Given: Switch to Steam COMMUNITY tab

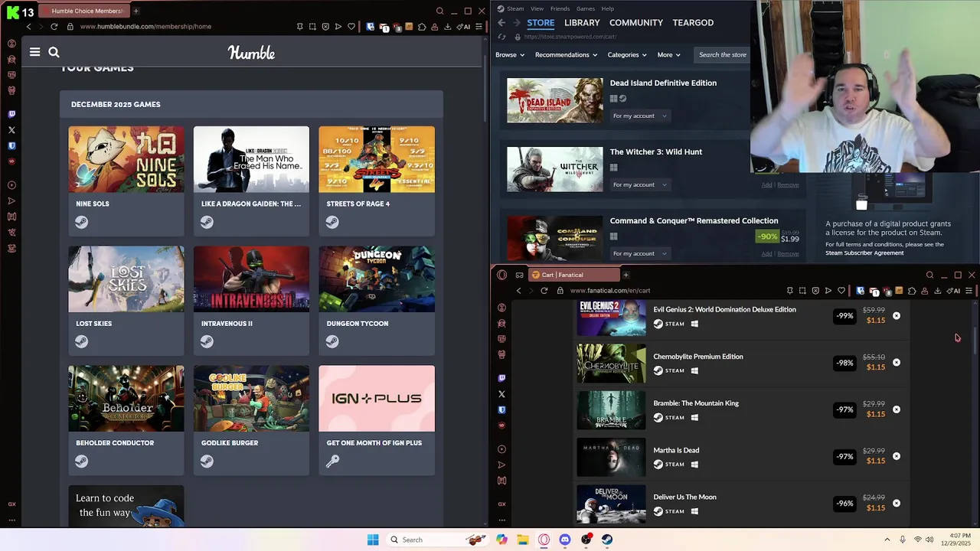Looking at the screenshot, I should (636, 23).
